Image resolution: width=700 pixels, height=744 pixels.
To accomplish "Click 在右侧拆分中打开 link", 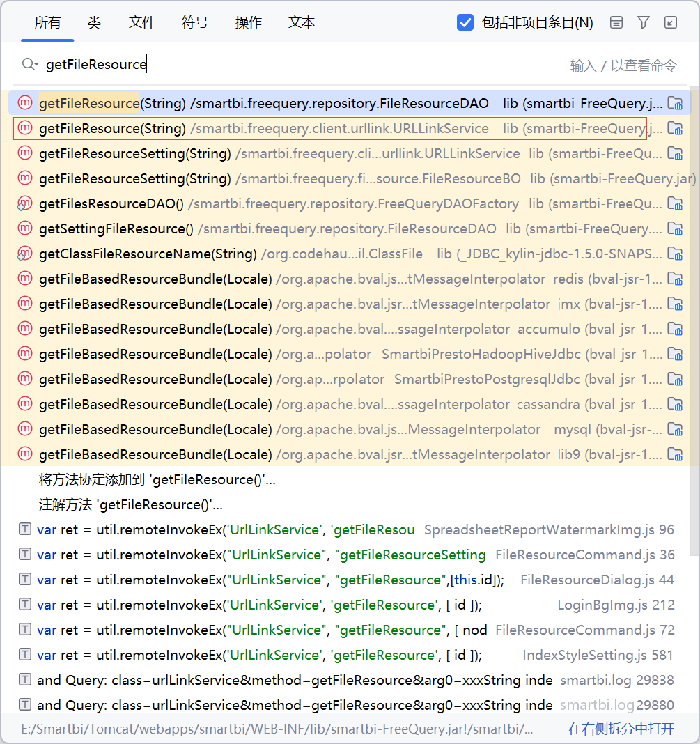I will click(621, 729).
